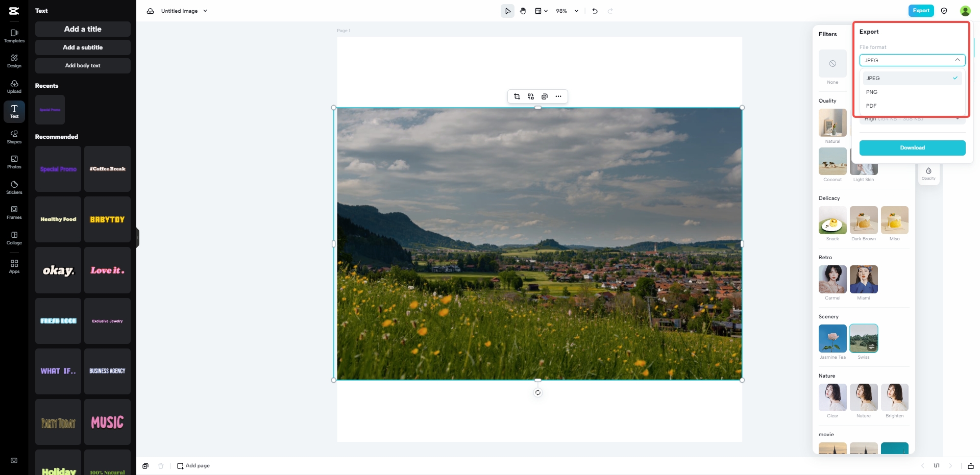Image resolution: width=980 pixels, height=475 pixels.
Task: Select JPEG from the file format list
Action: coord(912,78)
